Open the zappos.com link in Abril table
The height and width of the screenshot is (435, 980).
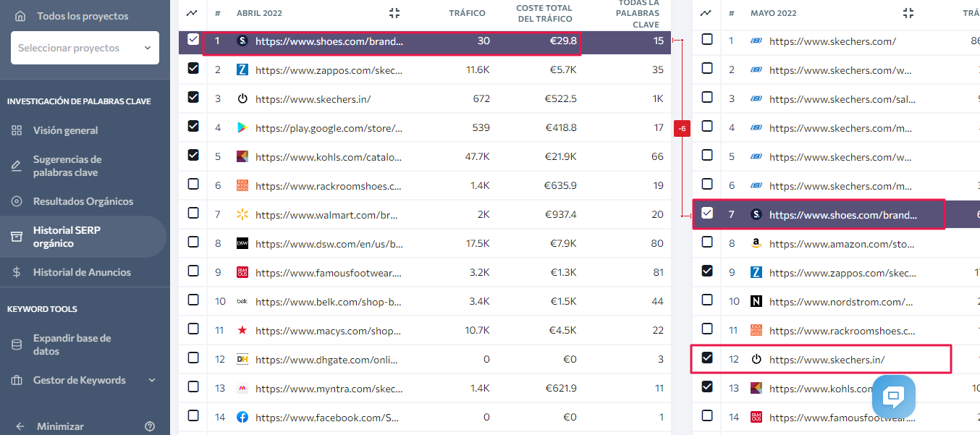tap(329, 70)
